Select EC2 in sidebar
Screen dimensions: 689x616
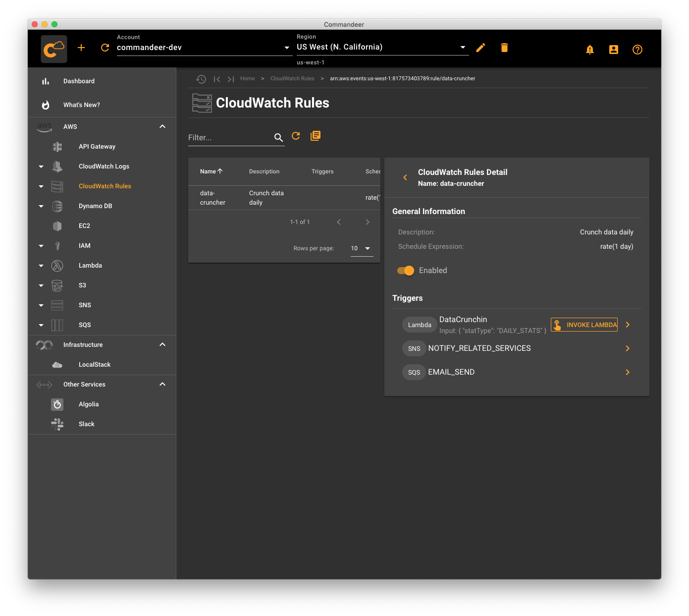[85, 226]
